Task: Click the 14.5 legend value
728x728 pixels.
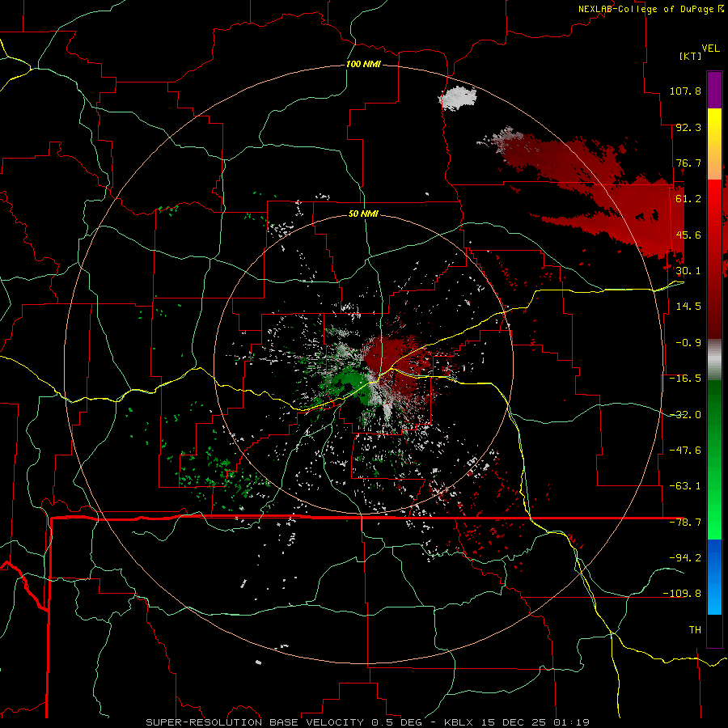Action: [x=688, y=307]
